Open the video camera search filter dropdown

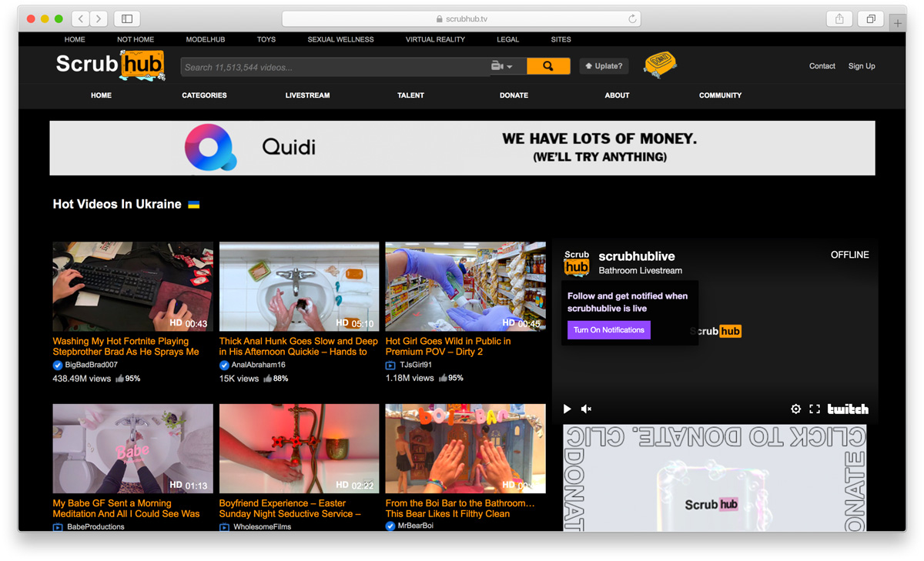click(x=502, y=67)
